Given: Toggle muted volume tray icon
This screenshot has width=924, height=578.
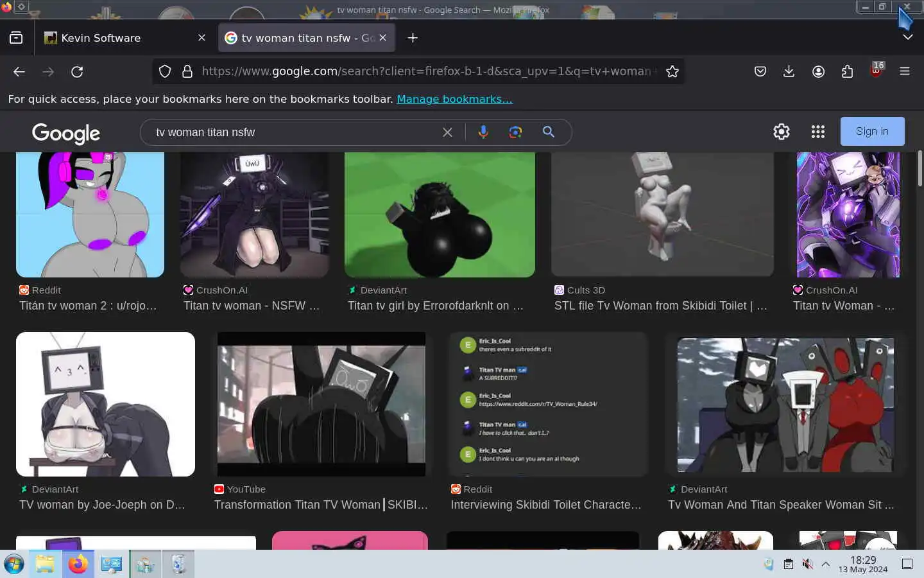Looking at the screenshot, I should 808,564.
